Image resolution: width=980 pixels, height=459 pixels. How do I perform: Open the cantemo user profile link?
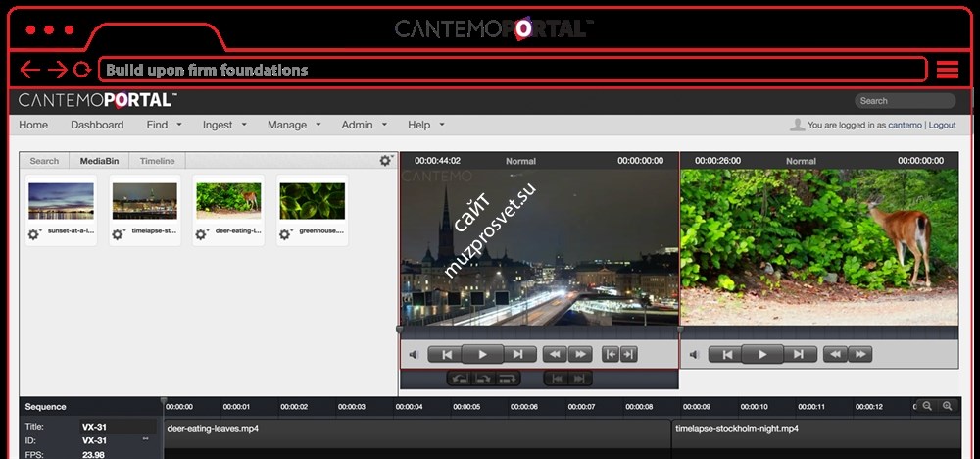pos(905,126)
